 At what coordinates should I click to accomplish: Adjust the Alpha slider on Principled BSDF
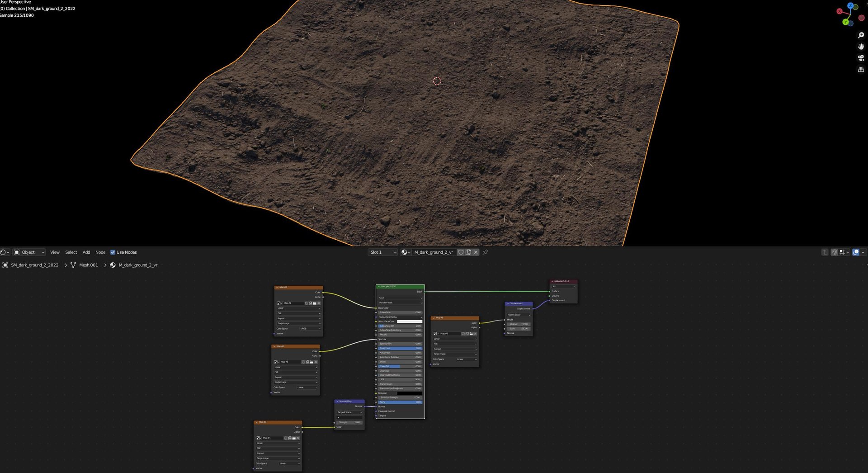pos(400,402)
